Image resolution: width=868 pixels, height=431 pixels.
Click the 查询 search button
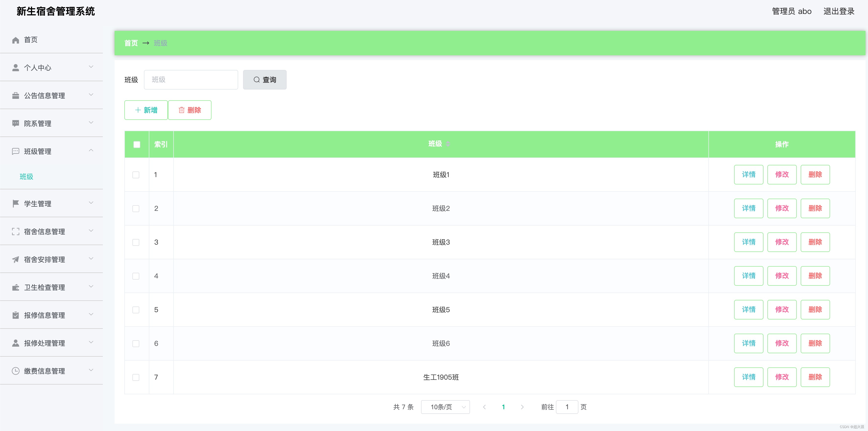pos(265,80)
